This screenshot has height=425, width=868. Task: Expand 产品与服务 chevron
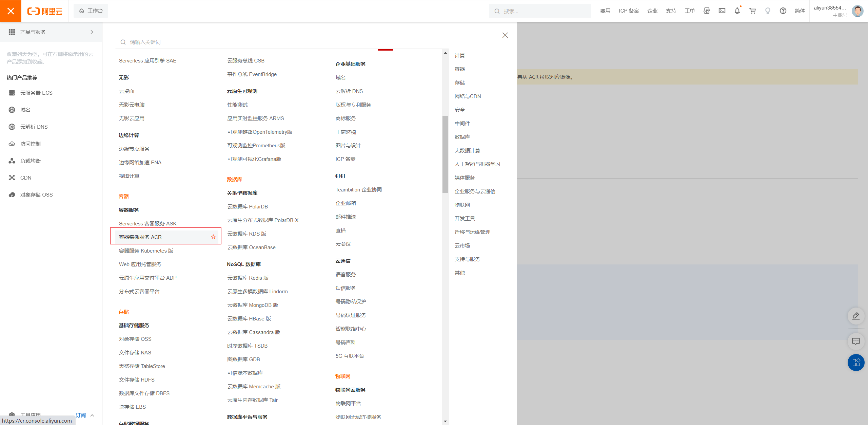pyautogui.click(x=92, y=32)
